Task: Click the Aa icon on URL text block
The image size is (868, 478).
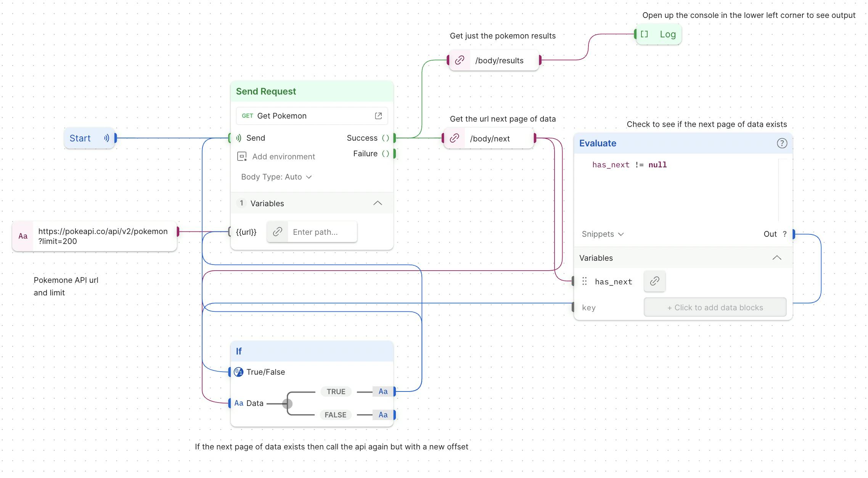Action: tap(23, 236)
